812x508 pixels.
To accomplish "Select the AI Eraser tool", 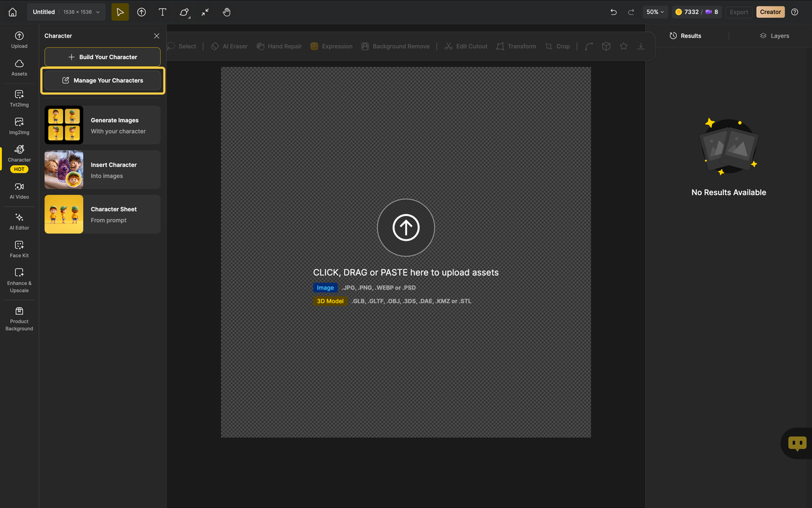I will 229,46.
